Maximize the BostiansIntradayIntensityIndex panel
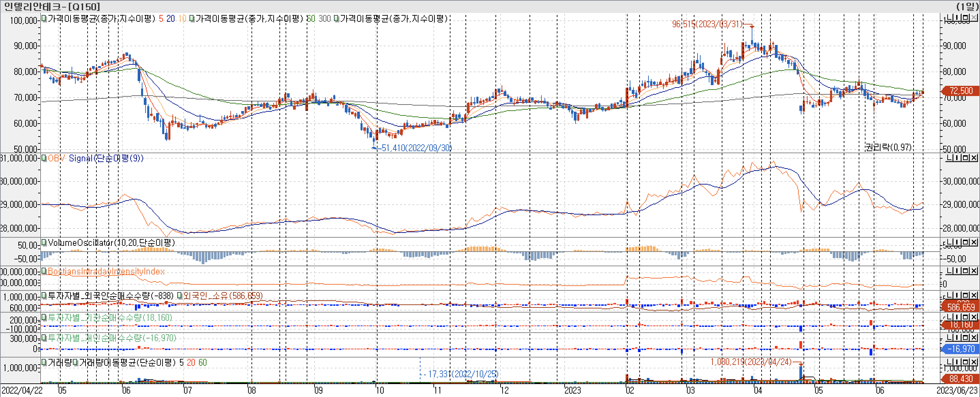This screenshot has height=397, width=980. (966, 271)
